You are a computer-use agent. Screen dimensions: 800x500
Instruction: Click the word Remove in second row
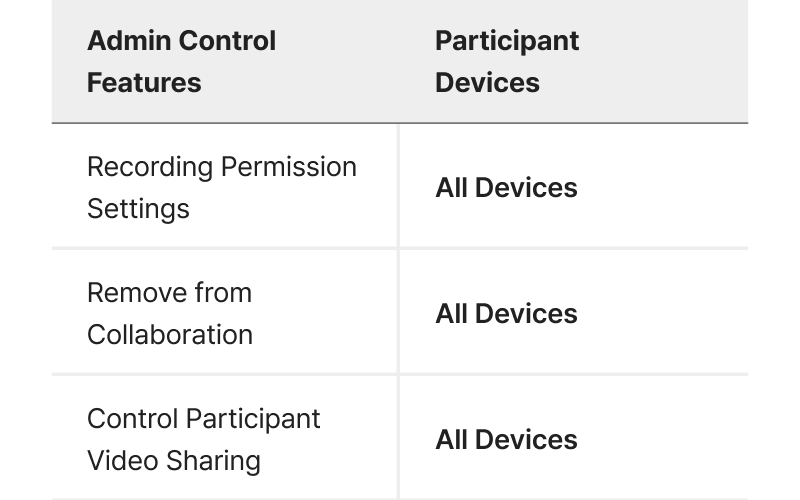(x=131, y=293)
